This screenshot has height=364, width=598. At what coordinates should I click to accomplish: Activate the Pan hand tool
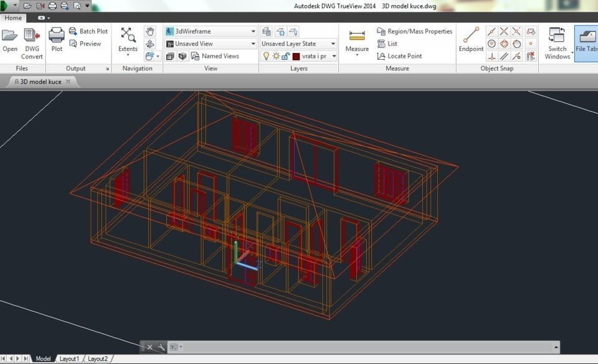[x=150, y=31]
